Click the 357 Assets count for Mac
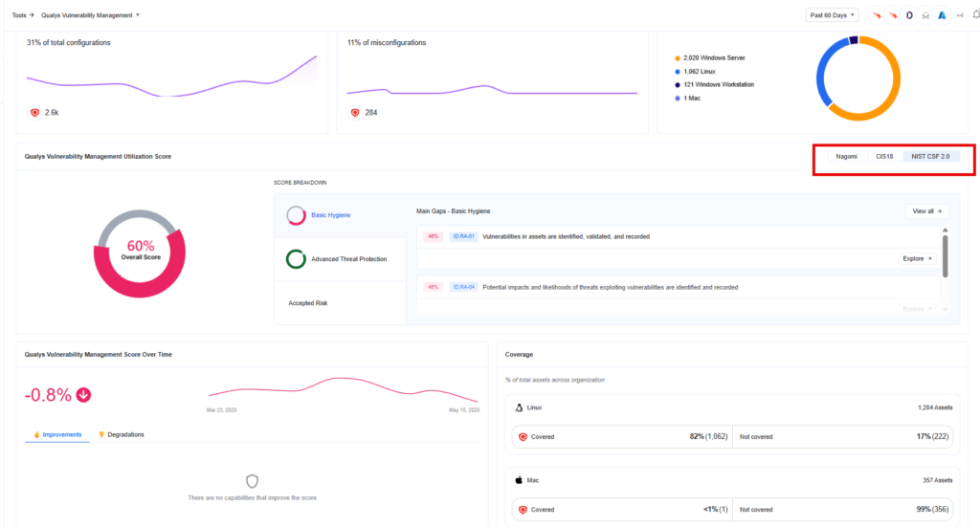This screenshot has height=527, width=980. [938, 480]
